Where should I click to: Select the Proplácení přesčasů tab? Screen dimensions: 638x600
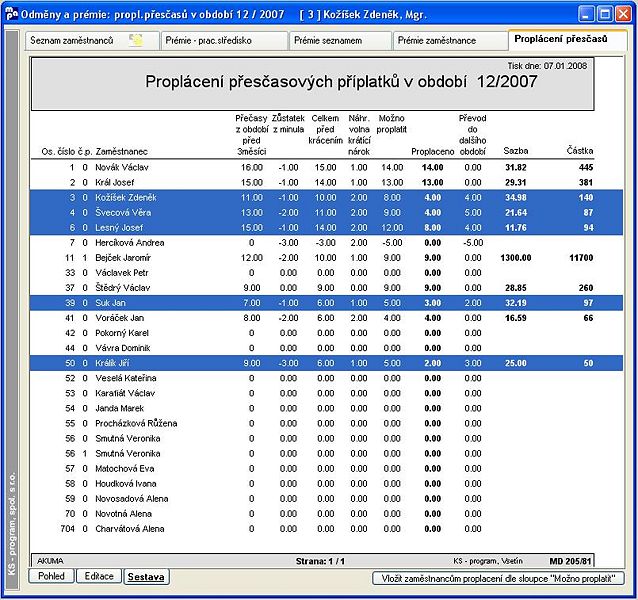[568, 39]
